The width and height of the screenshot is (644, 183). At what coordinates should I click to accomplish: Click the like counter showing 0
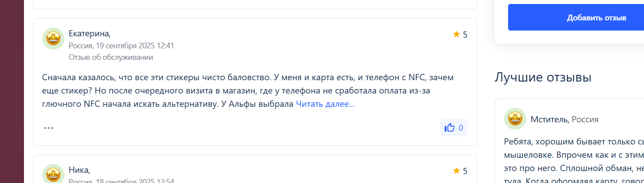[x=461, y=128]
